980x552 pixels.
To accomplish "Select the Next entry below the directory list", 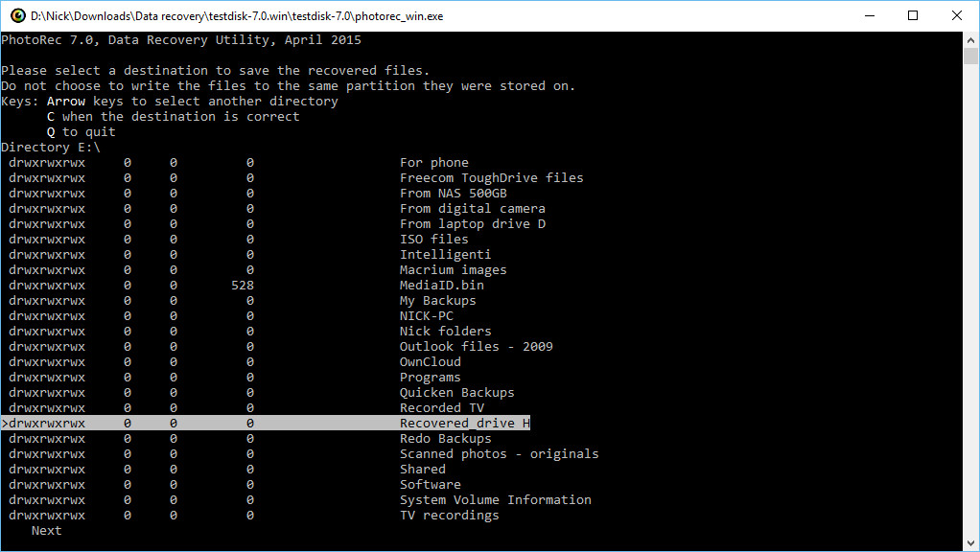I will pos(46,531).
